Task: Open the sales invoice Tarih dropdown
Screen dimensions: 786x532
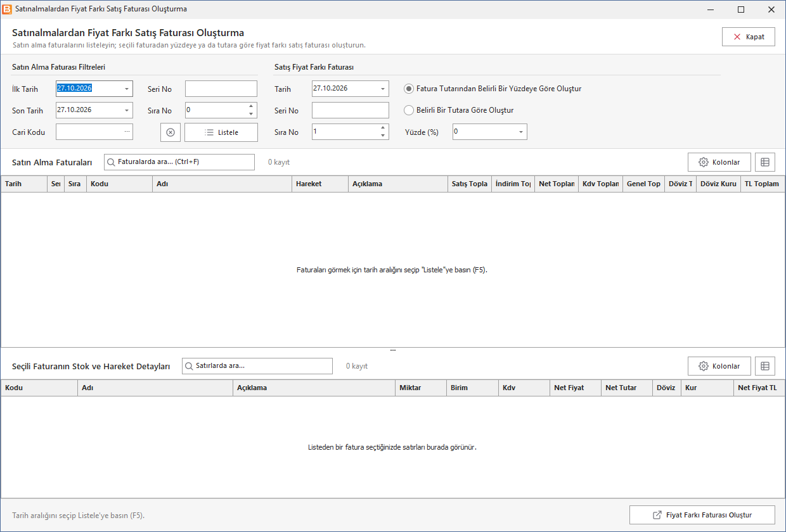Action: click(x=382, y=89)
